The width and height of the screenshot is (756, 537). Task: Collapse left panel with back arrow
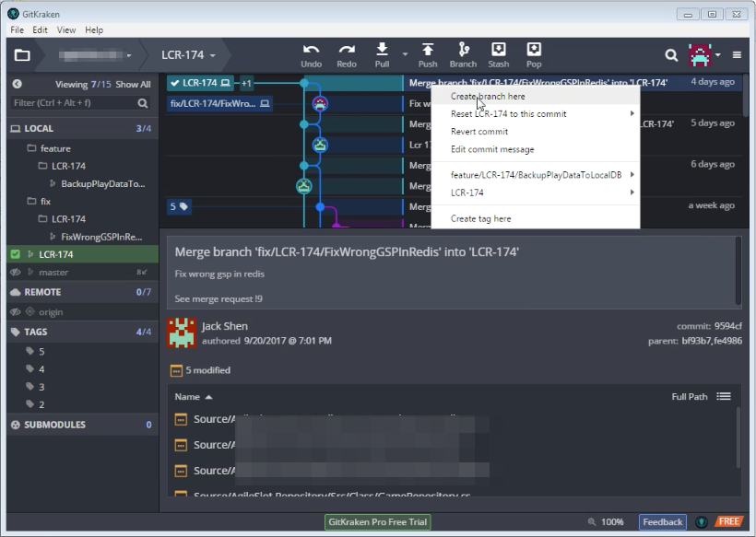pos(17,84)
